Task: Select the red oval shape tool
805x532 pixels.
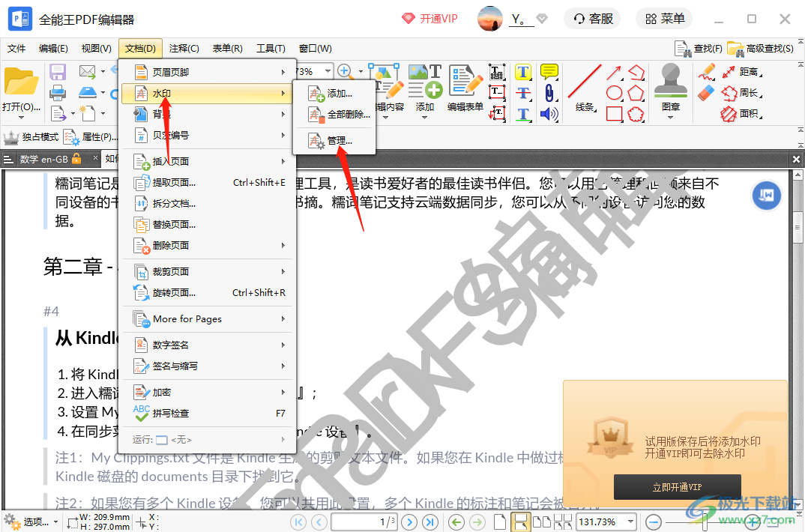Action: click(615, 93)
